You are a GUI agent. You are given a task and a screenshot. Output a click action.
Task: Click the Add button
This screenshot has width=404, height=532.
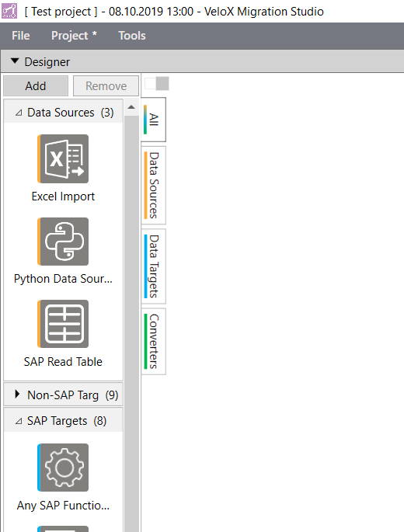coord(36,86)
